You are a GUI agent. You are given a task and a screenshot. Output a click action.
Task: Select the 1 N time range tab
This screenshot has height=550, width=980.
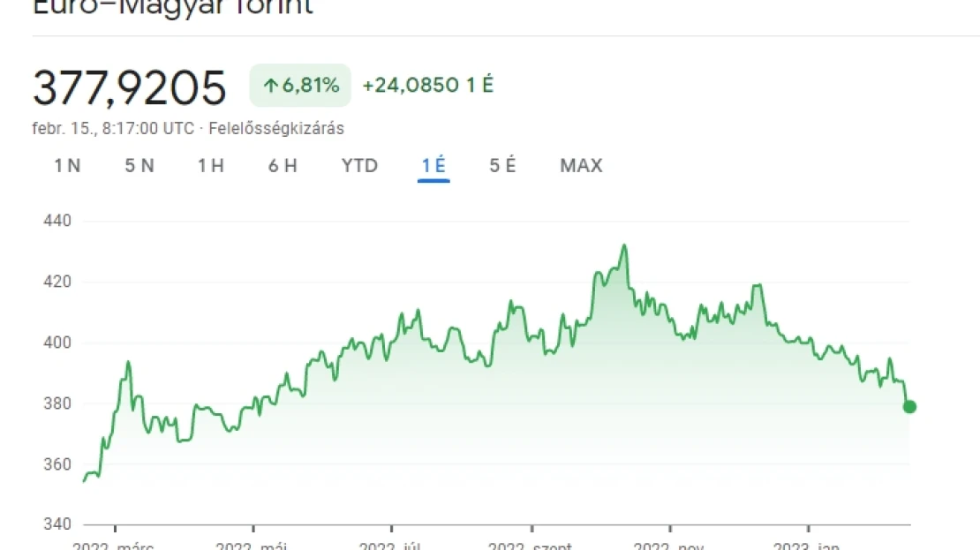click(67, 166)
